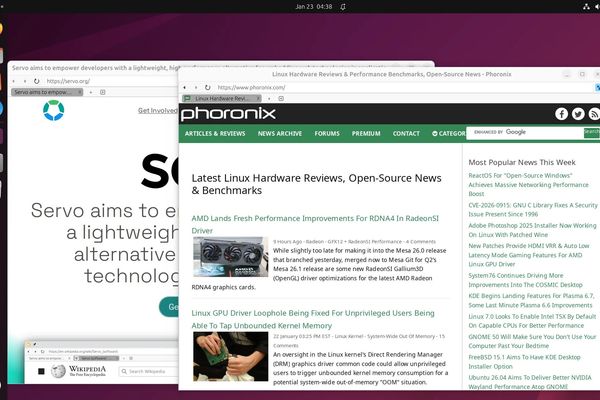Viewport: 600px width, 400px height.
Task: Click the 'Latest Linux Hardware Reviews' heading
Action: pos(316,184)
